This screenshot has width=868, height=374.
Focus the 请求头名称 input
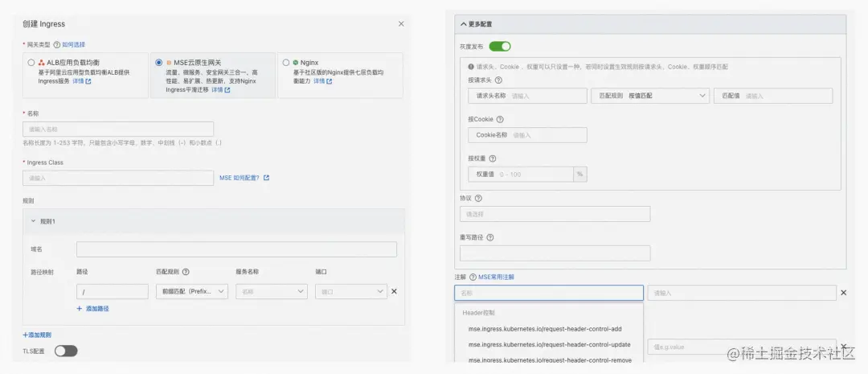coord(527,96)
